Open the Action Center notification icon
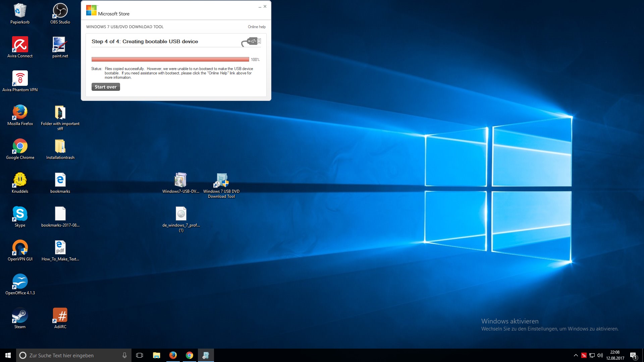Screen dimensions: 644x362 pos(633,355)
